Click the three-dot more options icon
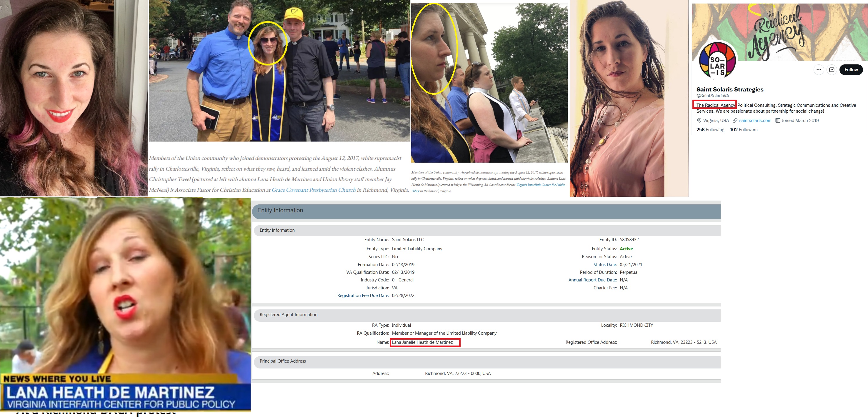 tap(819, 70)
